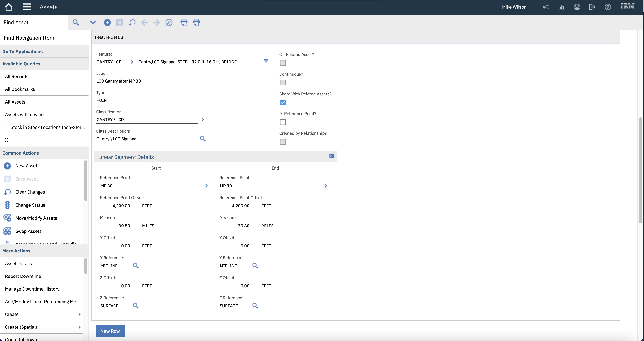Select All Records under Available Queries
This screenshot has width=644, height=341.
click(17, 77)
